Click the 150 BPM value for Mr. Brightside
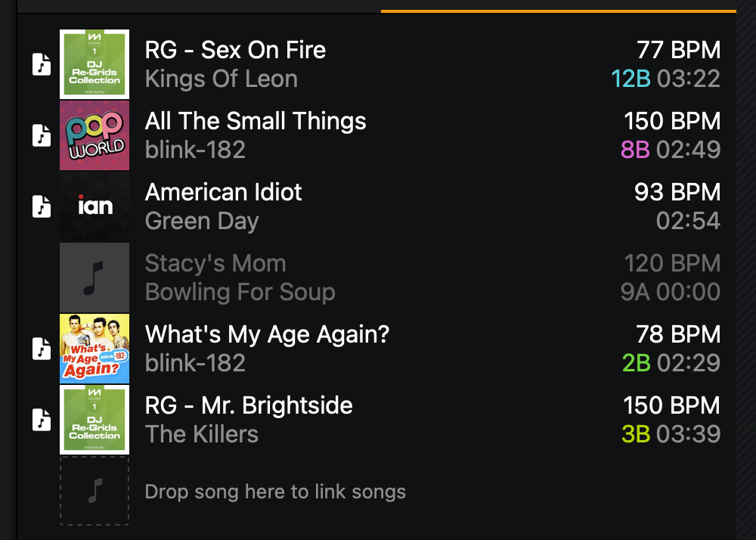Image resolution: width=756 pixels, height=540 pixels. (x=672, y=405)
